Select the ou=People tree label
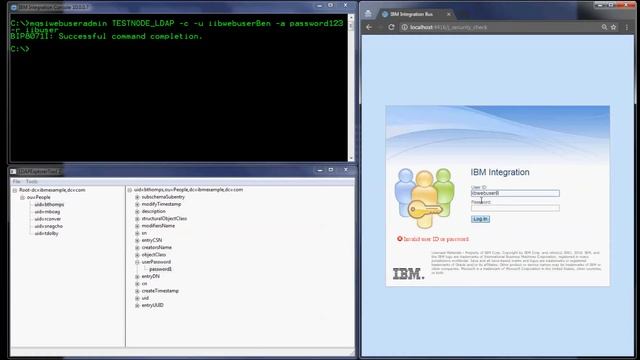This screenshot has height=360, width=640. tap(39, 197)
